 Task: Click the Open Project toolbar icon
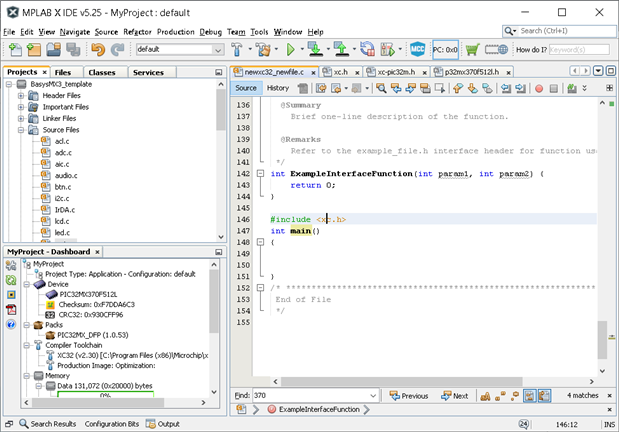point(54,49)
